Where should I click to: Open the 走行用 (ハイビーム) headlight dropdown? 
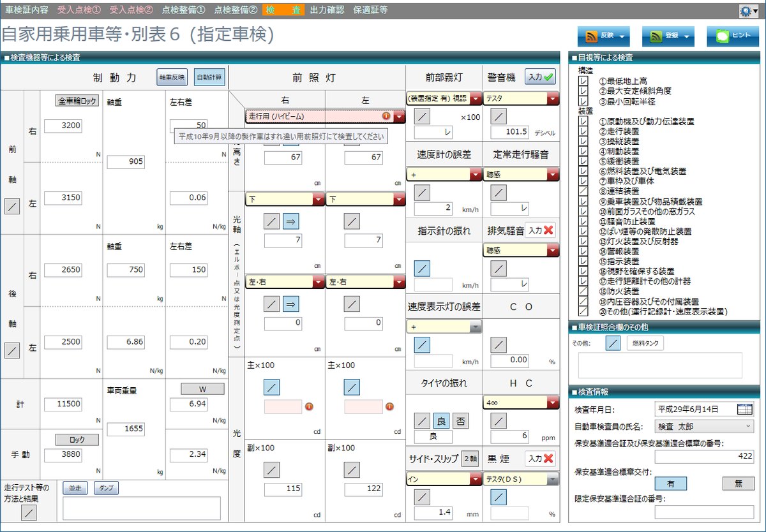point(400,116)
